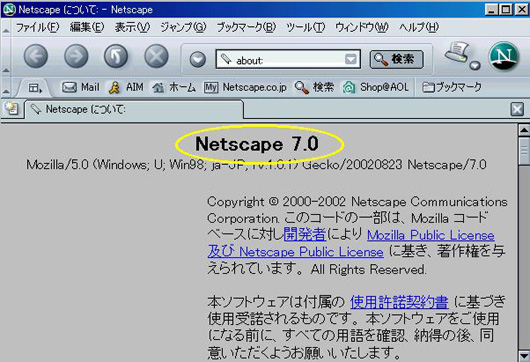Open the Print options dropdown arrow
This screenshot has height=362, width=530.
click(x=475, y=65)
